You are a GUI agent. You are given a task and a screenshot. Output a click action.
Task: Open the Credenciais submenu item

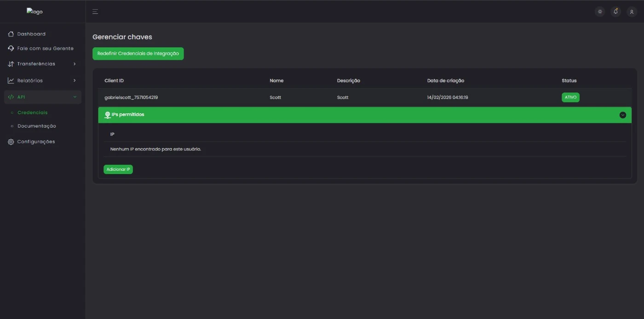[x=32, y=112]
